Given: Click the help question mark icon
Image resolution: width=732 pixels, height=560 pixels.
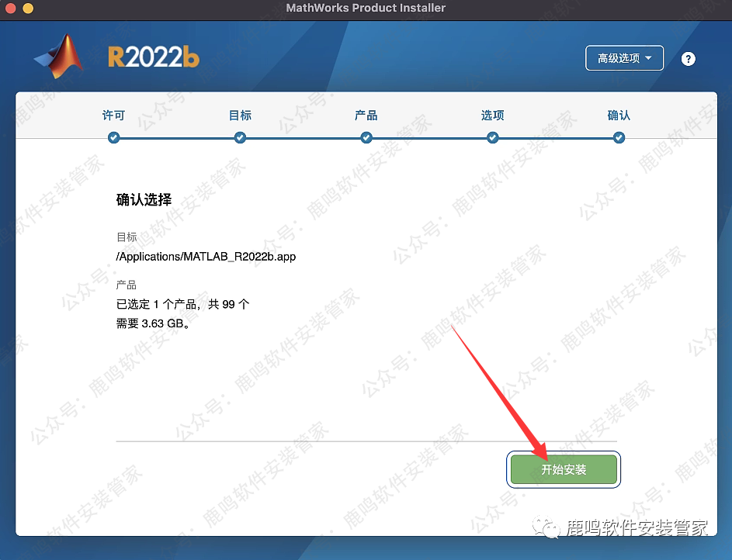Looking at the screenshot, I should coord(688,59).
